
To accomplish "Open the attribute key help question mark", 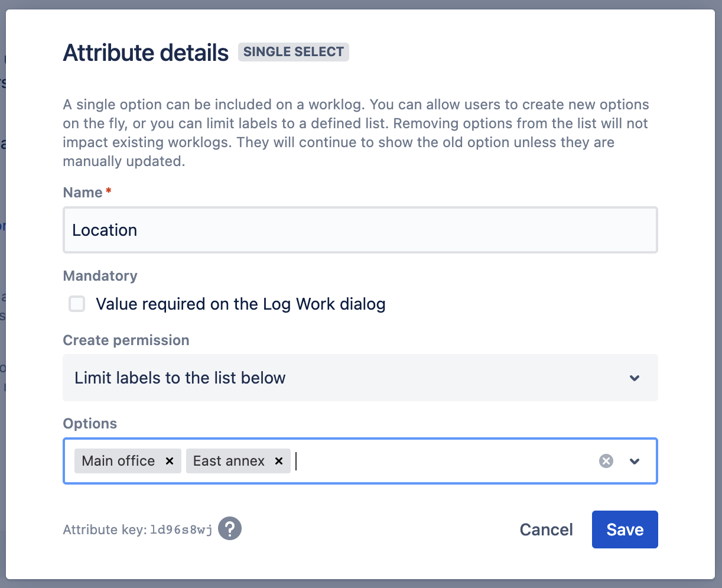I will [230, 529].
